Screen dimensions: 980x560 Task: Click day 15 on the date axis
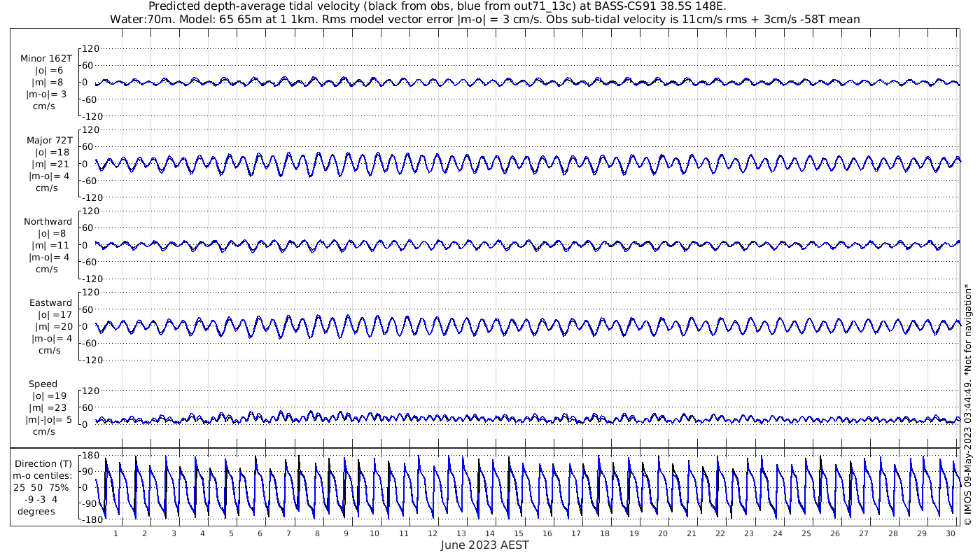tap(519, 533)
